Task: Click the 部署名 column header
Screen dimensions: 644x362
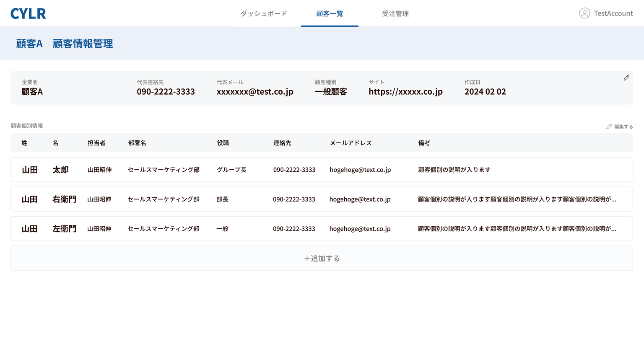Action: pos(137,143)
